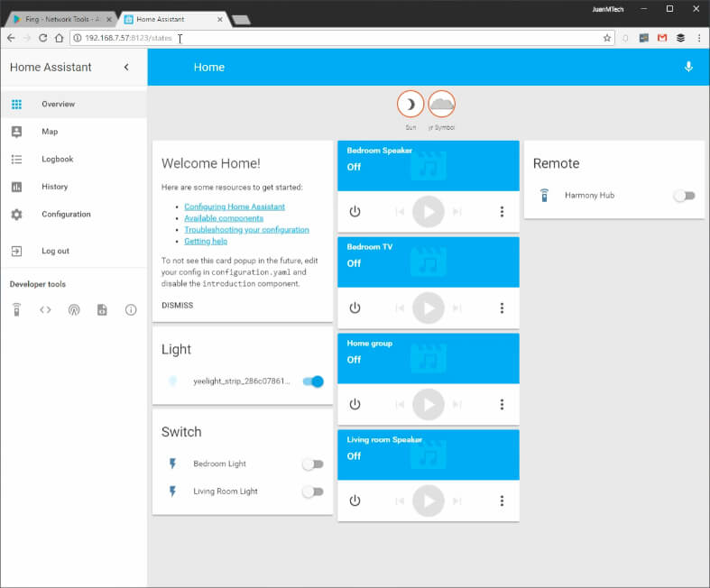Open the Services developer tool remote icon
710x588 pixels.
pyautogui.click(x=17, y=309)
